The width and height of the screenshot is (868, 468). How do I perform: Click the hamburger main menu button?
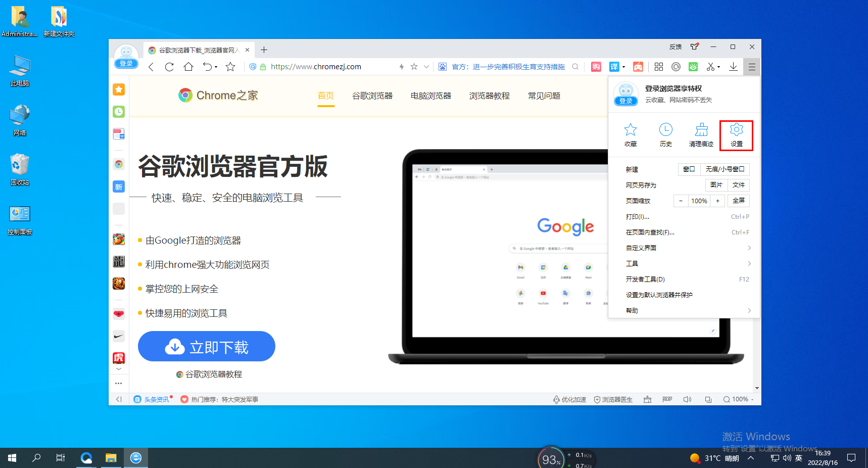click(752, 67)
